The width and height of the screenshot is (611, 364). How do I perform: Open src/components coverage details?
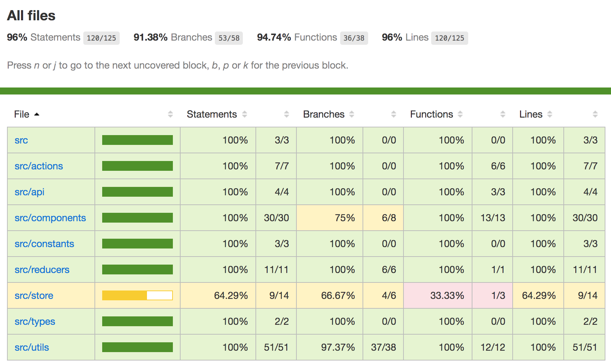point(50,218)
